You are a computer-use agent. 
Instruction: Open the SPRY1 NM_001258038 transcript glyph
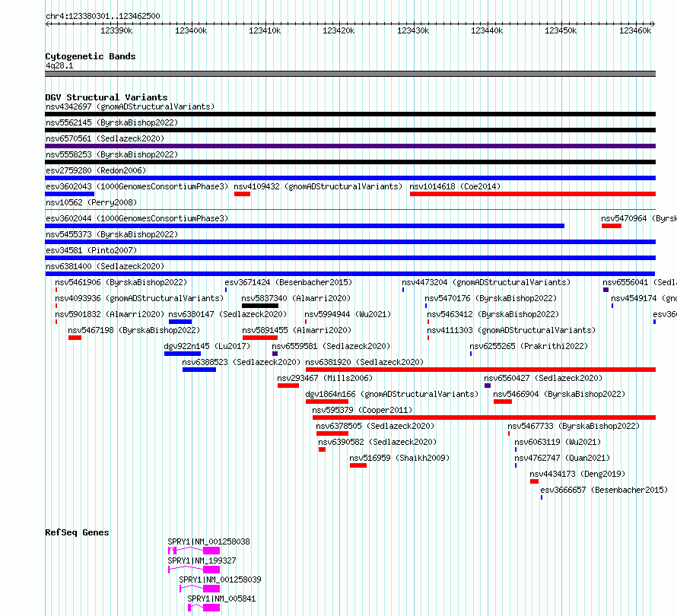194,551
